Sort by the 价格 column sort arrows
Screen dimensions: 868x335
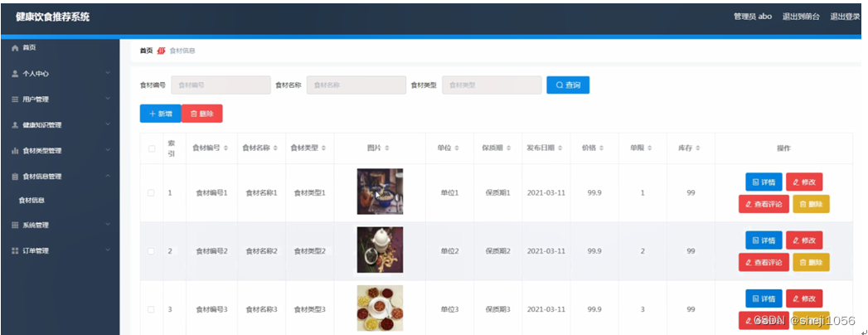[602, 148]
